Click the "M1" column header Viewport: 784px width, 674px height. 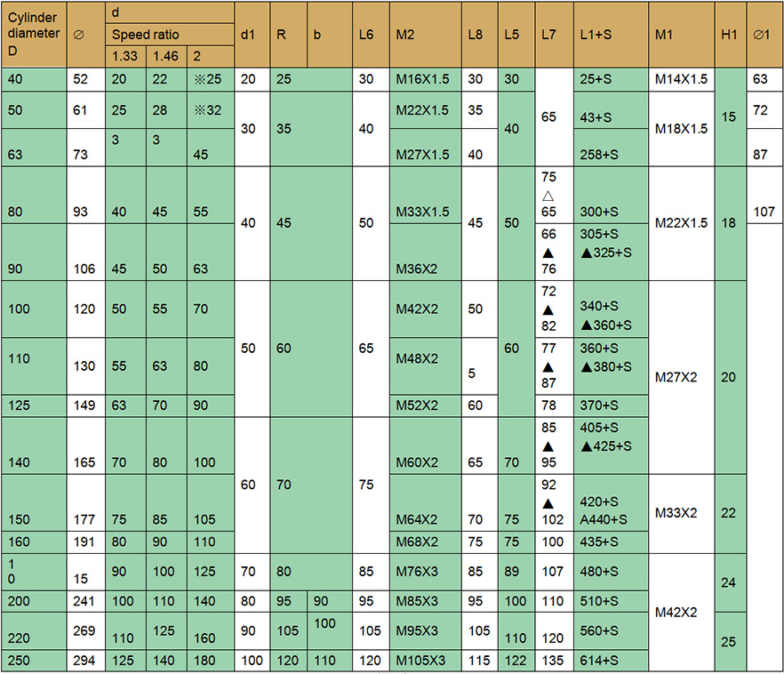682,35
